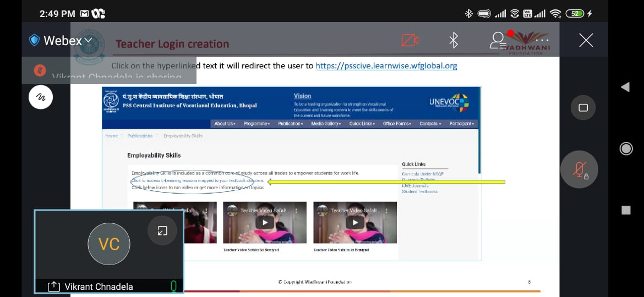Open LIVE Journals quick link

415,186
